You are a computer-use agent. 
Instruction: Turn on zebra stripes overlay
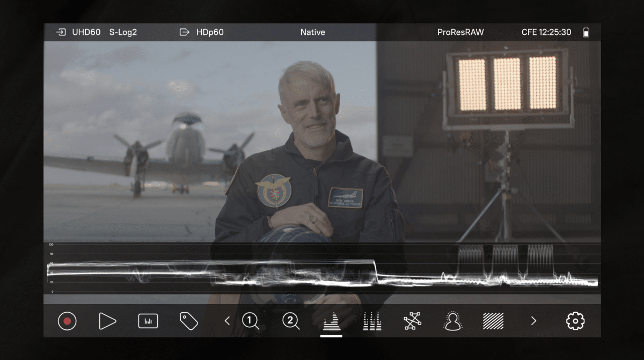click(493, 321)
